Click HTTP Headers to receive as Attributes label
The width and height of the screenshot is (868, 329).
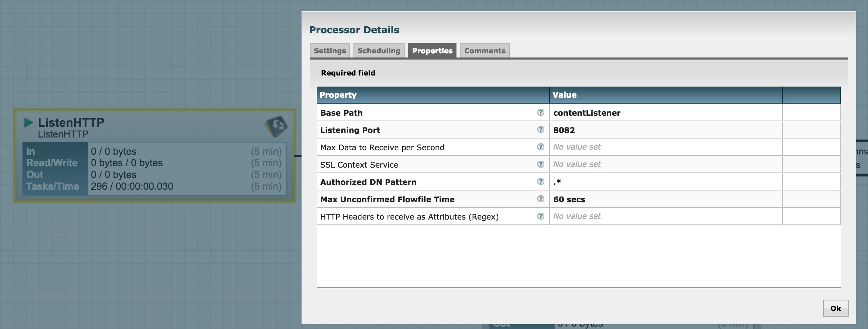tap(409, 217)
